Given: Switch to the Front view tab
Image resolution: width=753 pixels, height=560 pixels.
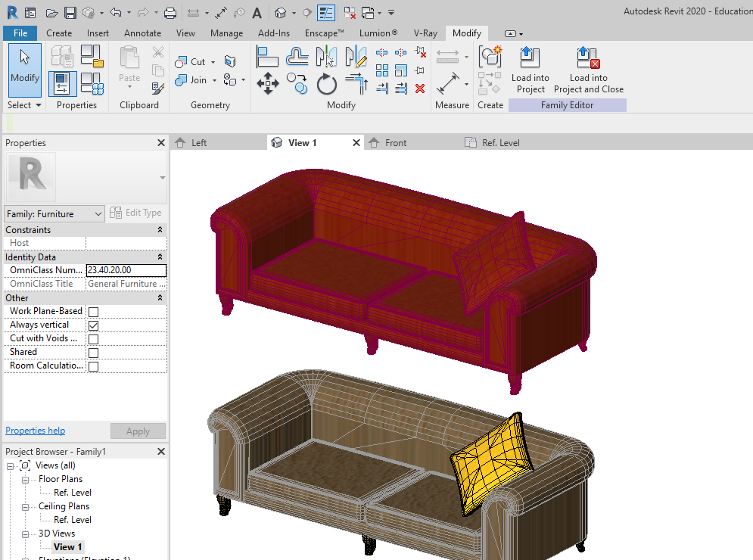Looking at the screenshot, I should (396, 142).
